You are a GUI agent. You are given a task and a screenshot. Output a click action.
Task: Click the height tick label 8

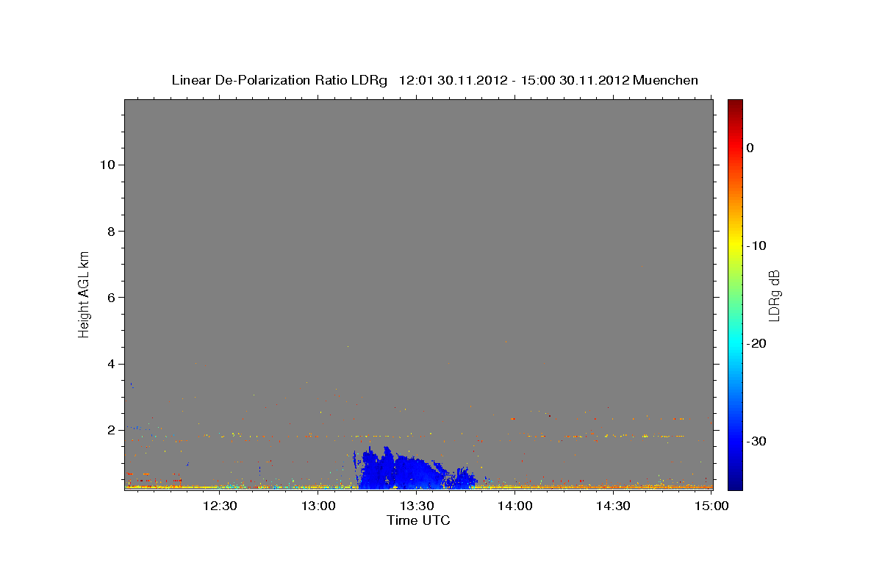(110, 231)
